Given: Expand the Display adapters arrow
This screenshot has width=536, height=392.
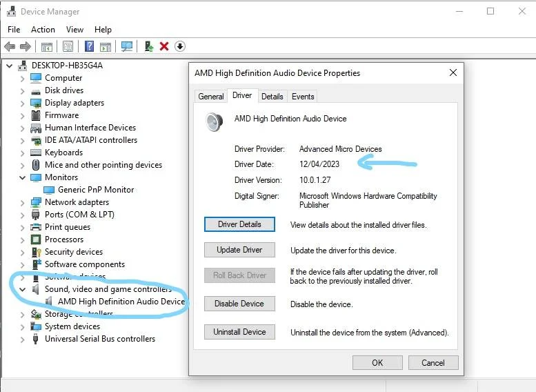Looking at the screenshot, I should click(x=22, y=104).
